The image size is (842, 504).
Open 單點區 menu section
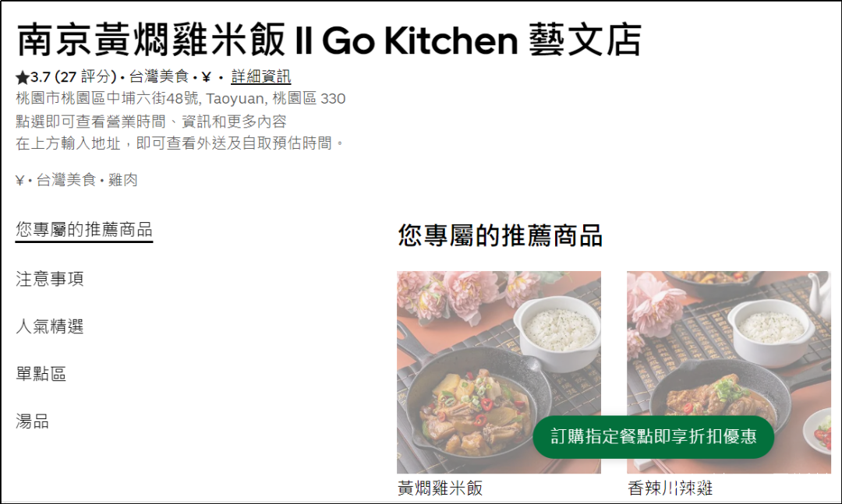[x=41, y=374]
